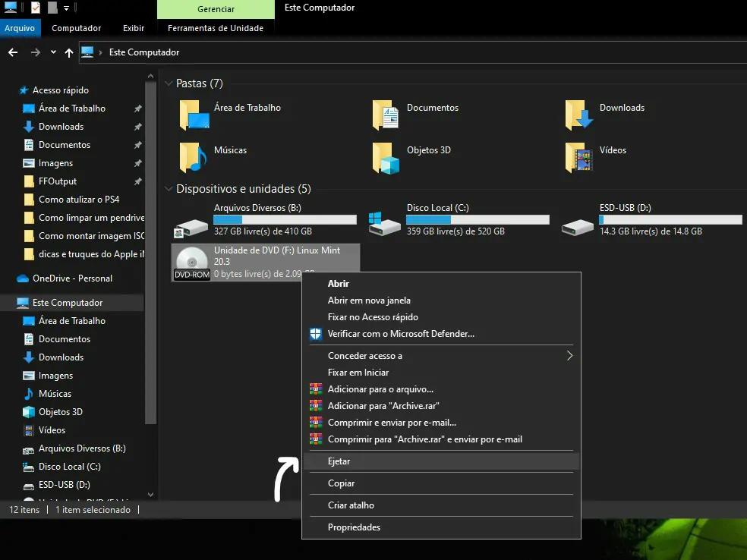Select the ESD-USB (D:) drive icon
747x560 pixels.
coord(578,227)
